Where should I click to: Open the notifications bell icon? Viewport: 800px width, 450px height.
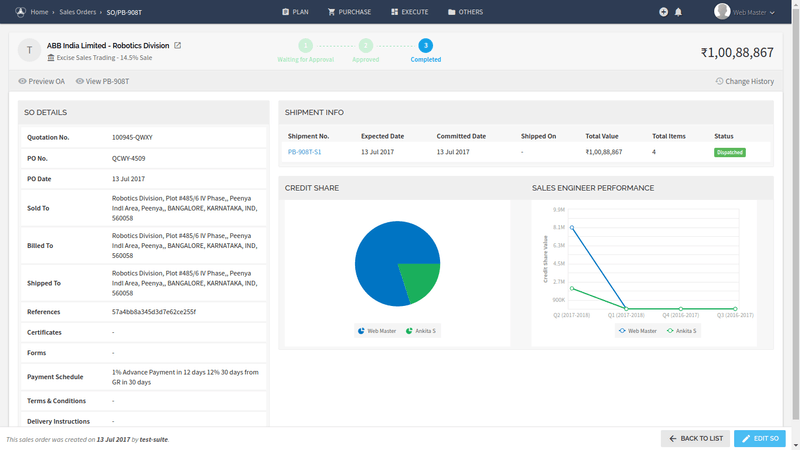click(678, 12)
